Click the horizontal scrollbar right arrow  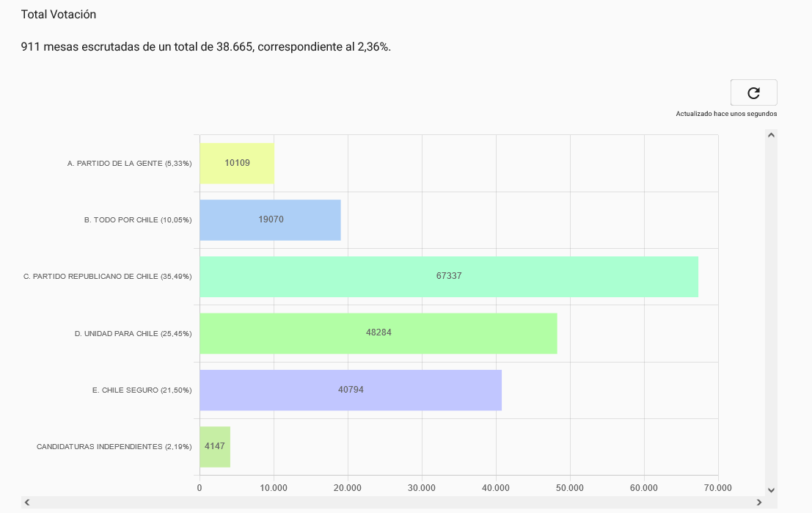(759, 502)
